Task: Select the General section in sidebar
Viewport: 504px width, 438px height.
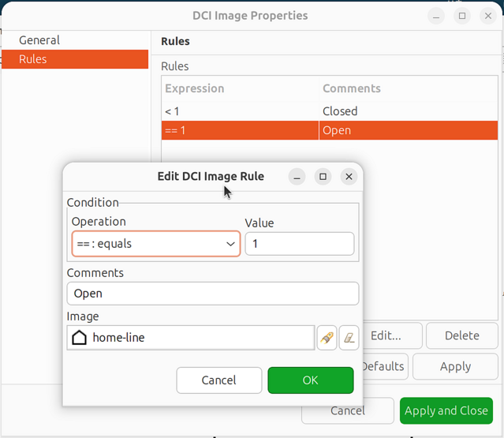Action: [x=39, y=40]
